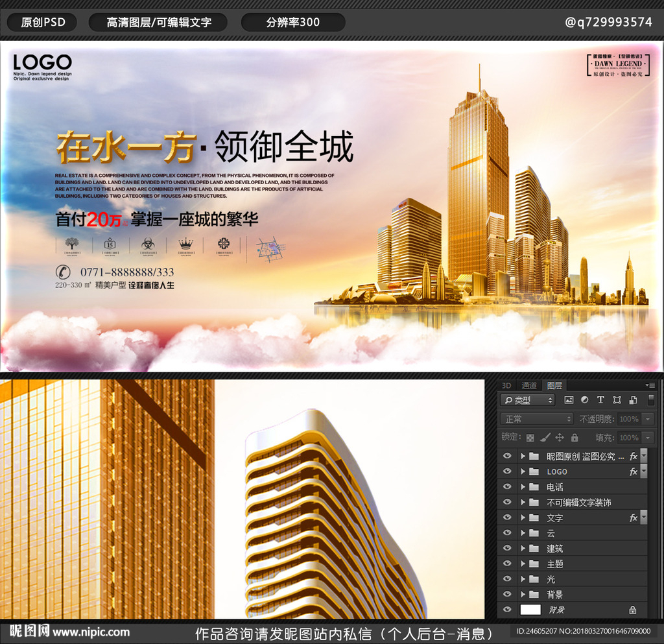Click the lock transparent pixels icon
This screenshot has width=664, height=644.
coord(530,437)
